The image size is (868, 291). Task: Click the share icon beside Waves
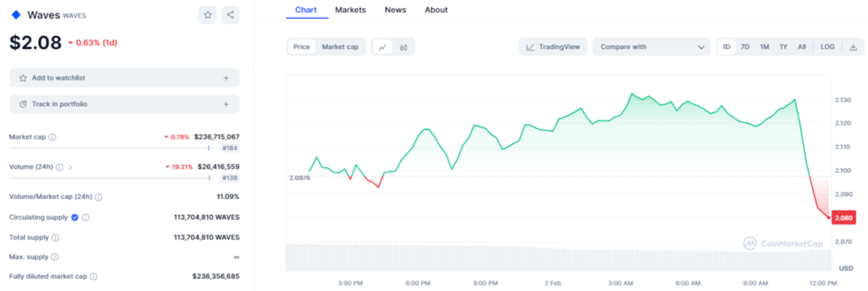pyautogui.click(x=230, y=14)
